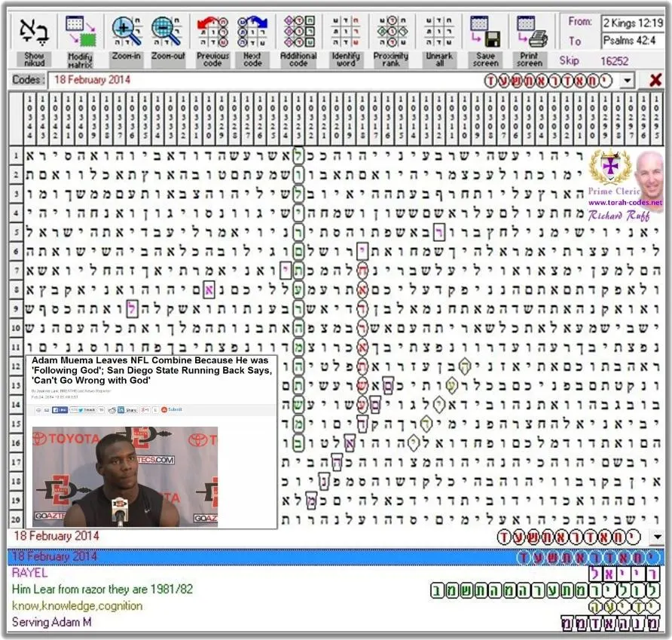
Task: Select the 'Him Lear from razor' code row
Action: (x=336, y=589)
